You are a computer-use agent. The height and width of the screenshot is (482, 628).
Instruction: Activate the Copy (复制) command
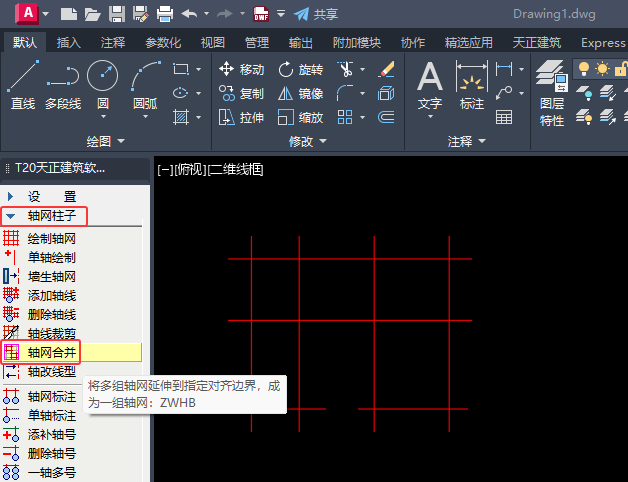[242, 93]
